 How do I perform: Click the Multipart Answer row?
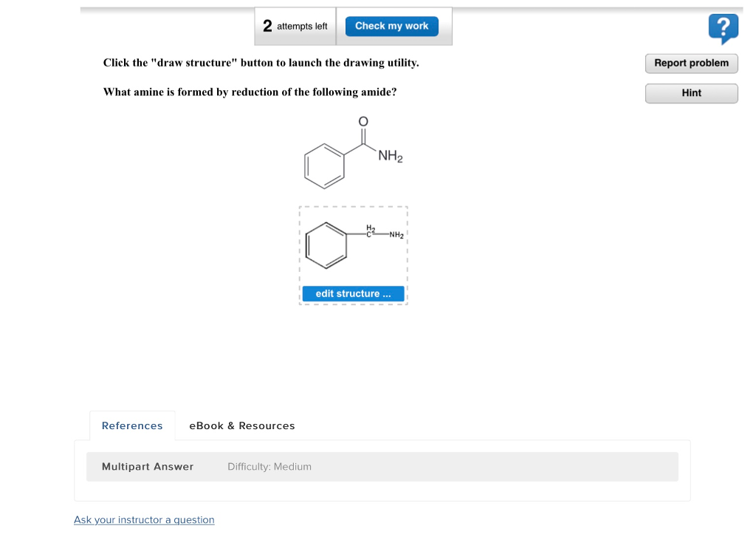(x=382, y=467)
